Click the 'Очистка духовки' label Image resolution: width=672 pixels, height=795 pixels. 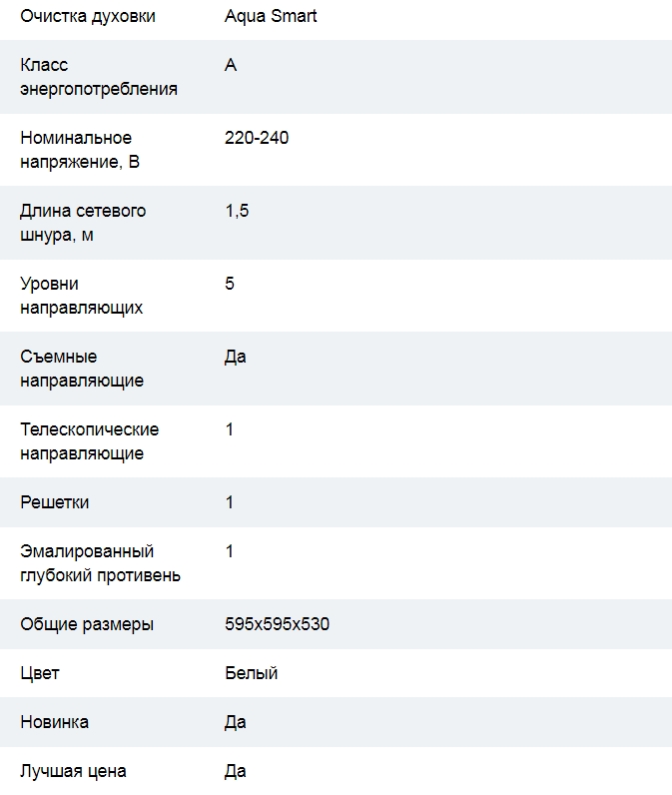click(x=88, y=17)
